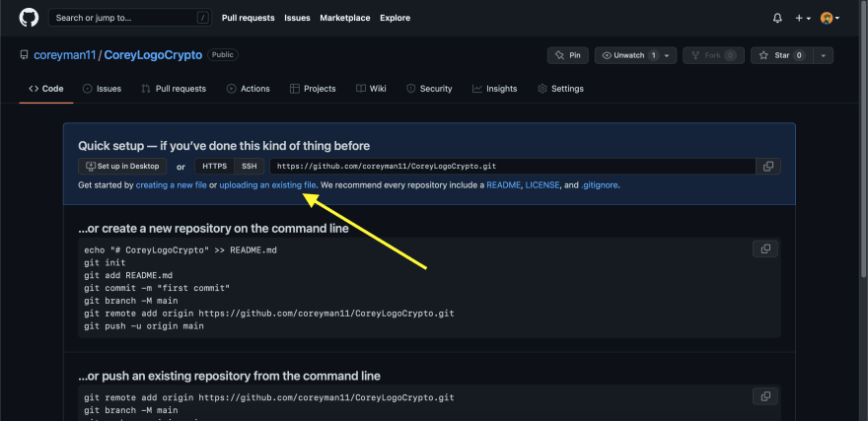868x421 pixels.
Task: Click the repository book icon beside coreyman11
Action: click(24, 55)
